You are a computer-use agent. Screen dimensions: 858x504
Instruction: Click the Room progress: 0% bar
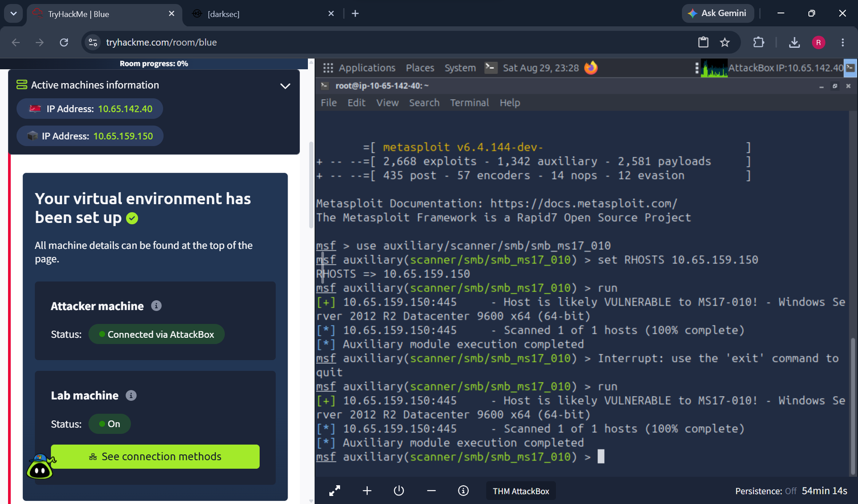click(x=154, y=64)
